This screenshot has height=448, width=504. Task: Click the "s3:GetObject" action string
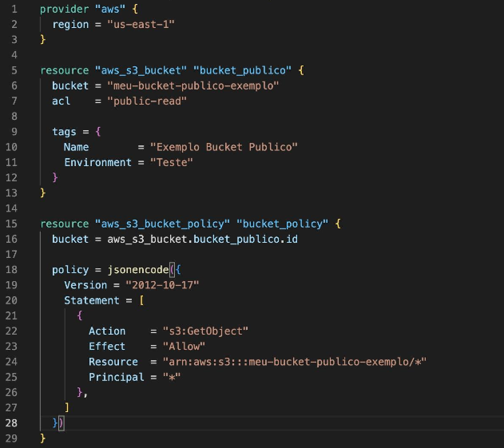click(205, 331)
